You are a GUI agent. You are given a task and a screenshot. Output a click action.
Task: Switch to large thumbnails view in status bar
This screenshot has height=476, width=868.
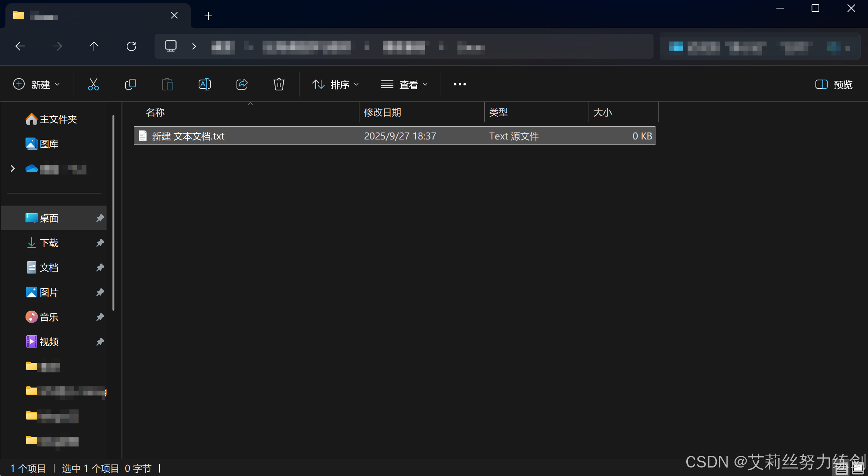coord(858,468)
